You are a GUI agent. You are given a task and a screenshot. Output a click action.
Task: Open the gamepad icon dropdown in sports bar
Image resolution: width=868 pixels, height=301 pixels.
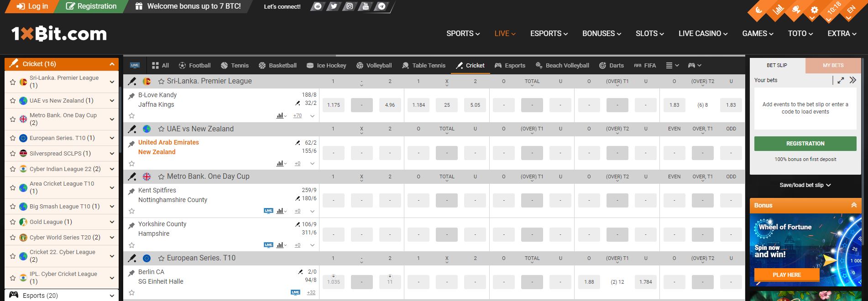click(695, 65)
